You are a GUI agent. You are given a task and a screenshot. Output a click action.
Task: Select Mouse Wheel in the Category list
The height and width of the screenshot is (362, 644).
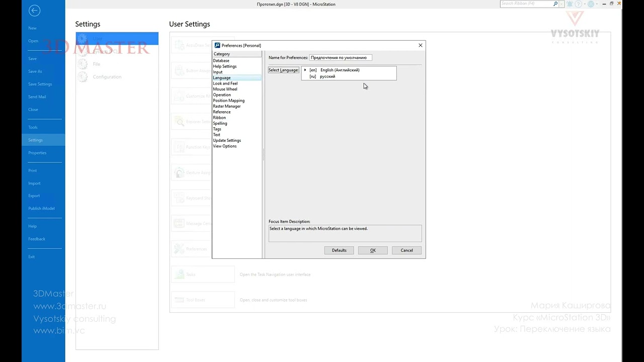click(x=237, y=89)
